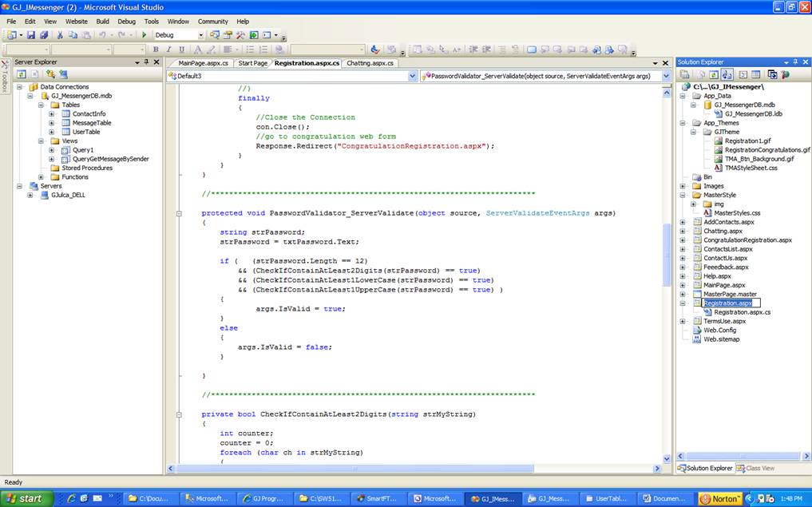Click the Refresh icon in Solution Explorer

(x=714, y=74)
